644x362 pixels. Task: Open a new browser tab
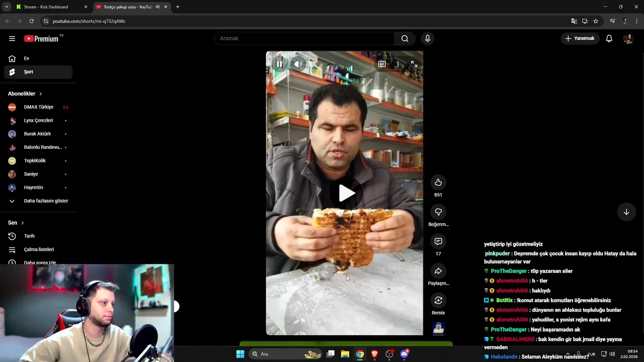tap(178, 7)
